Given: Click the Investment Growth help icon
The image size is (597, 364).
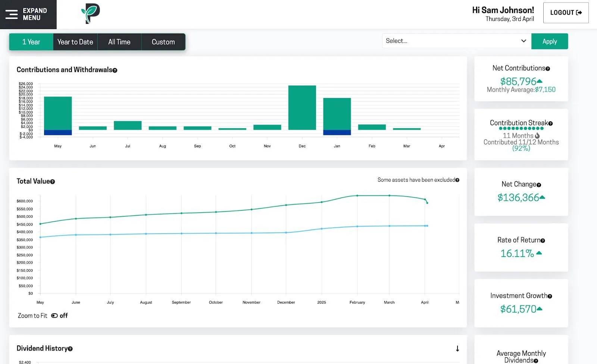Looking at the screenshot, I should click(550, 296).
